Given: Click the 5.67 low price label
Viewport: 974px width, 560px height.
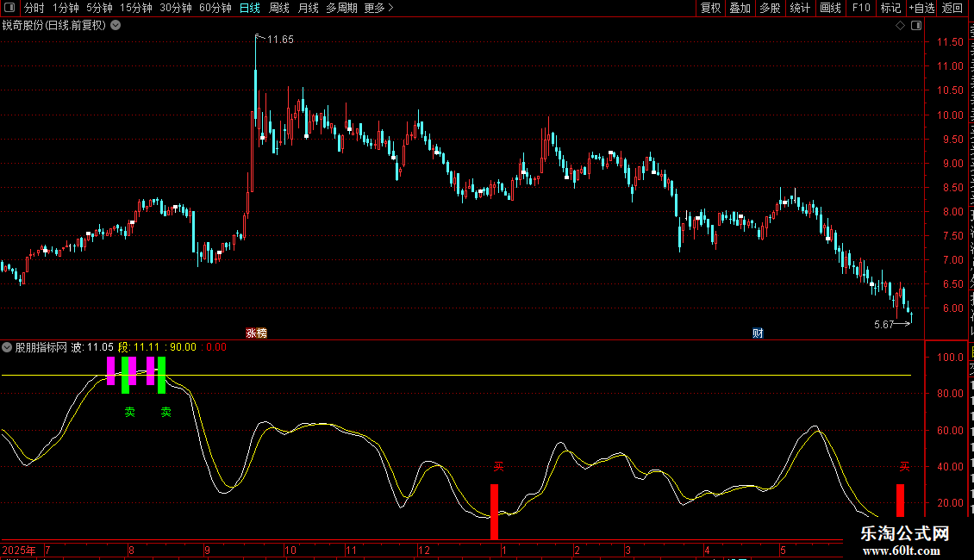Looking at the screenshot, I should [x=883, y=325].
